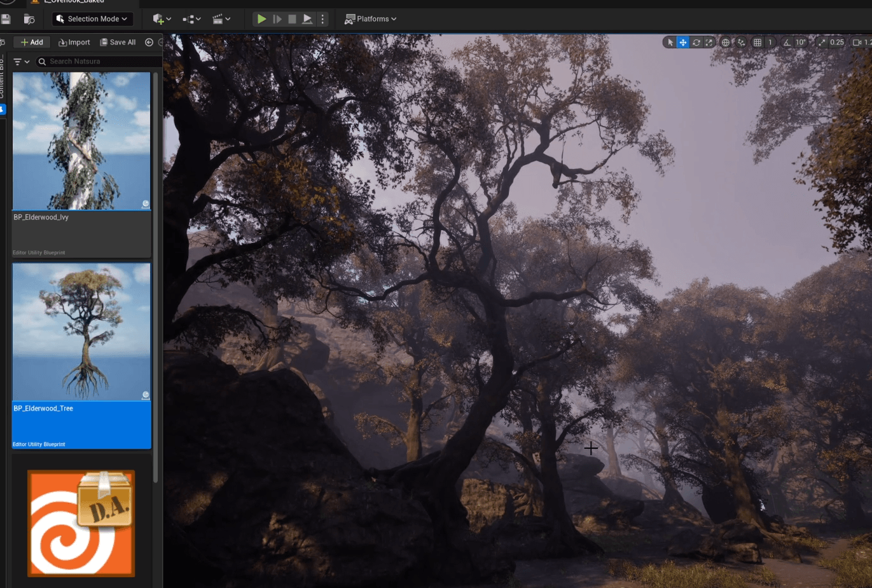Activate the rotate gizmo tool
Viewport: 872px width, 588px height.
click(696, 43)
